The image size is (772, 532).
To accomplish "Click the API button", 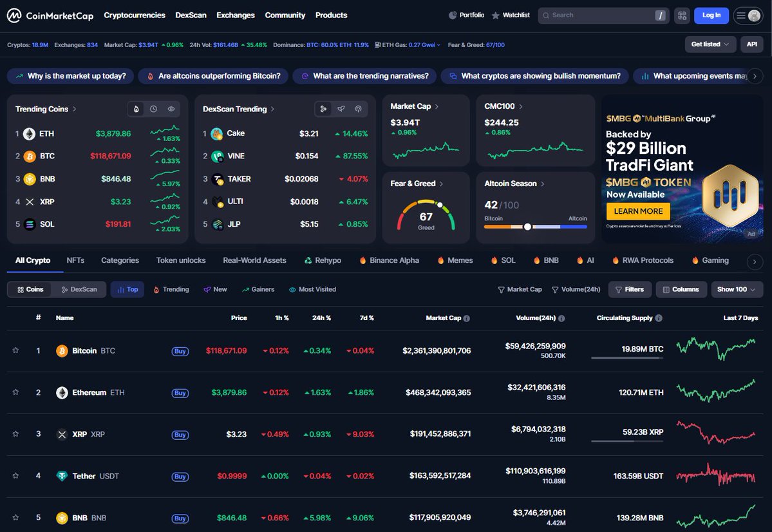I will [x=752, y=44].
